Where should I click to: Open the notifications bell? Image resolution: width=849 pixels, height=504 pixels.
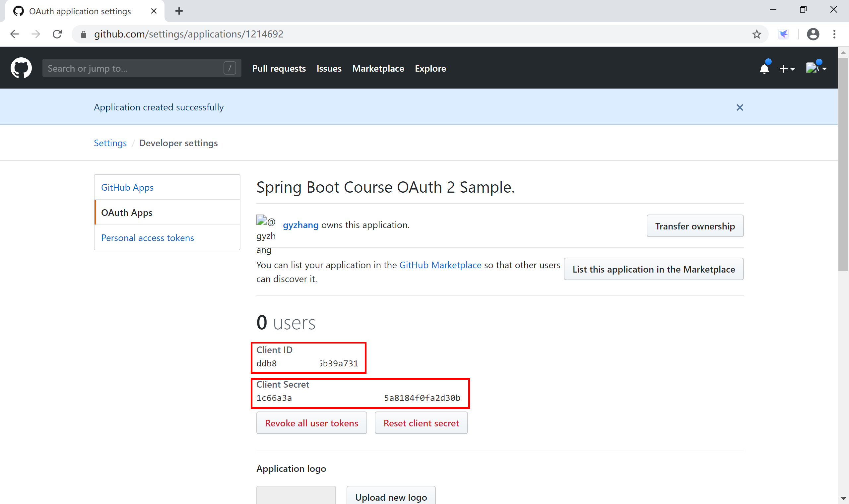click(x=764, y=68)
